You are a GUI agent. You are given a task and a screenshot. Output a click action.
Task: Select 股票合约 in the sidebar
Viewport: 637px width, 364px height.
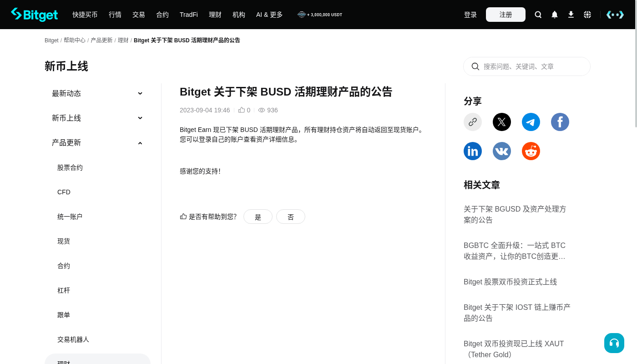tap(70, 167)
